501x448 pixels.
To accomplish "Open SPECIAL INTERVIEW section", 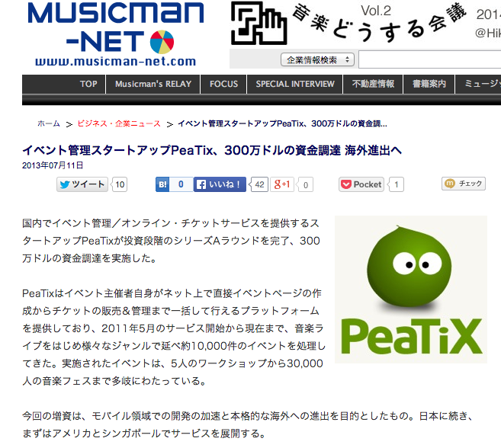I will coord(295,84).
